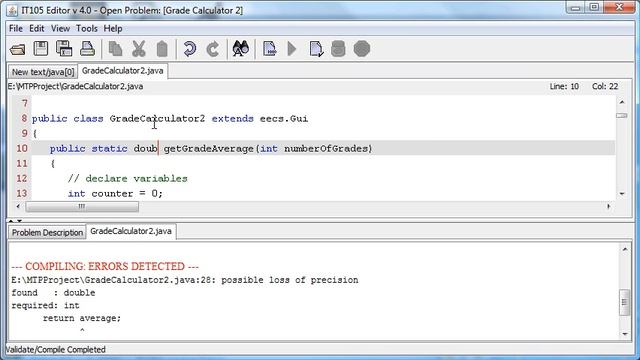This screenshot has height=360, width=640.
Task: Click the split pane collapse arrows
Action: tap(15, 221)
